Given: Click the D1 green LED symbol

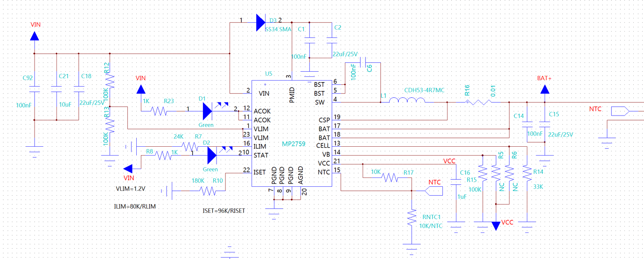Looking at the screenshot, I should (208, 111).
